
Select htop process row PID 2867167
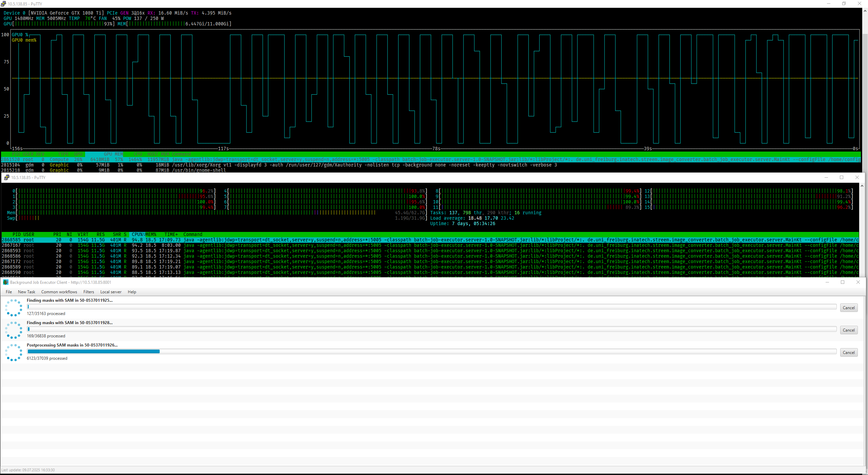(430, 245)
